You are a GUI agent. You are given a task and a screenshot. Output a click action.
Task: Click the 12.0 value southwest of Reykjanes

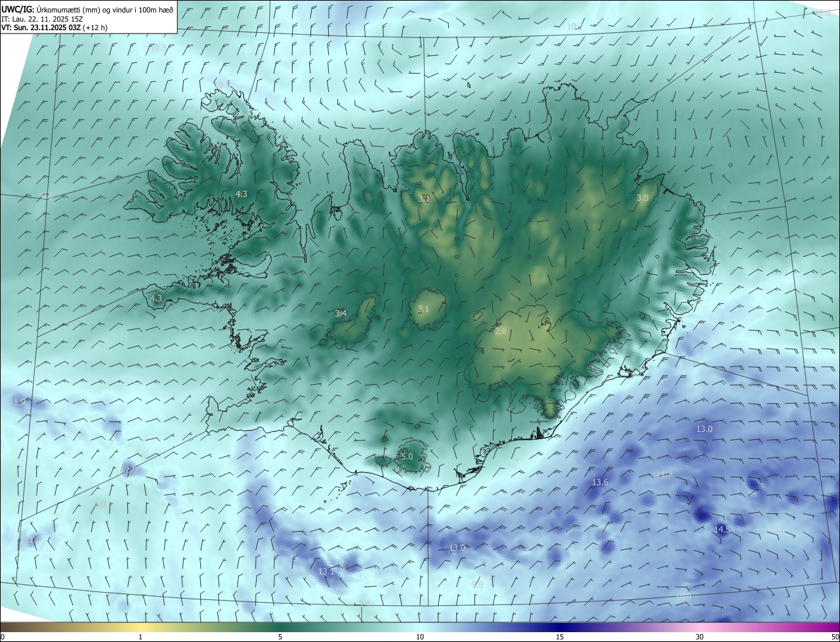tap(130, 469)
